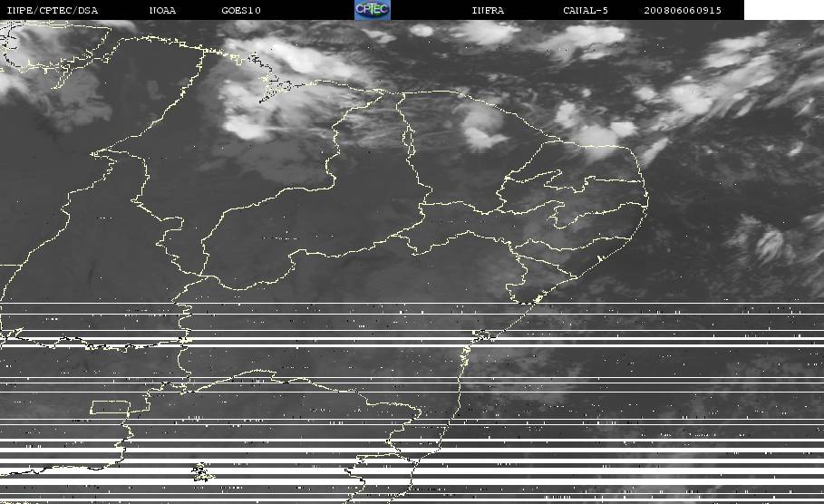Click the blank white box beside the timestamp
824x504 pixels.
783,10
